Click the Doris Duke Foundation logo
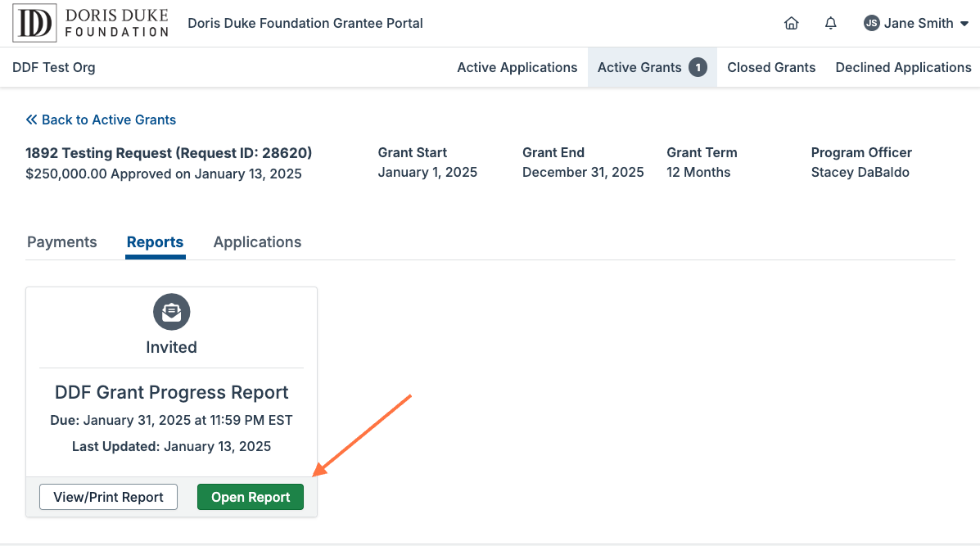The width and height of the screenshot is (980, 546). pos(91,23)
